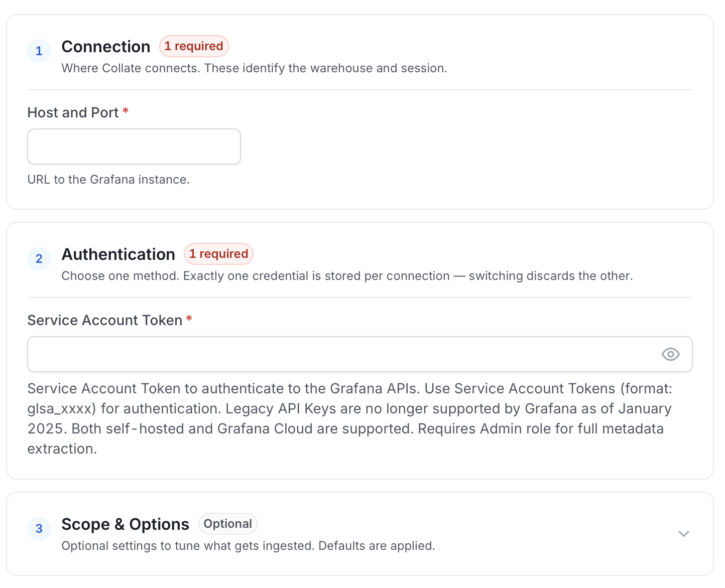Viewport: 725px width, 588px height.
Task: Click the Connection '1 required' badge
Action: tap(194, 46)
